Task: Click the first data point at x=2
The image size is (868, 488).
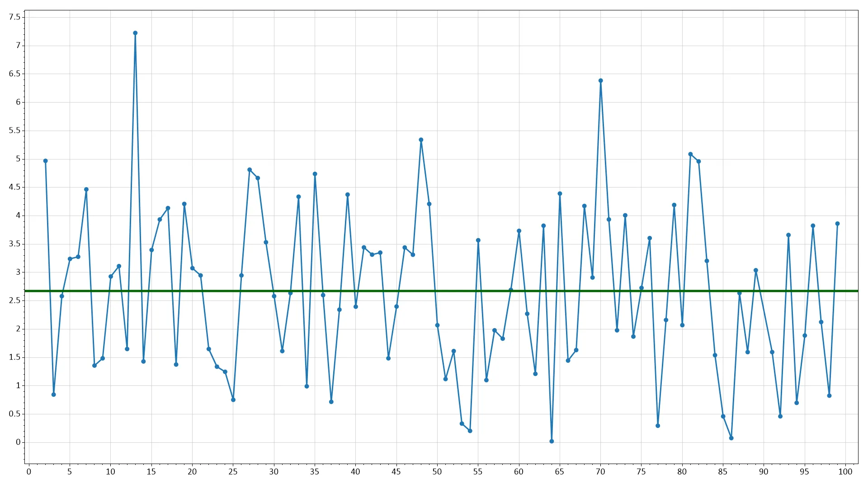Action: point(45,161)
